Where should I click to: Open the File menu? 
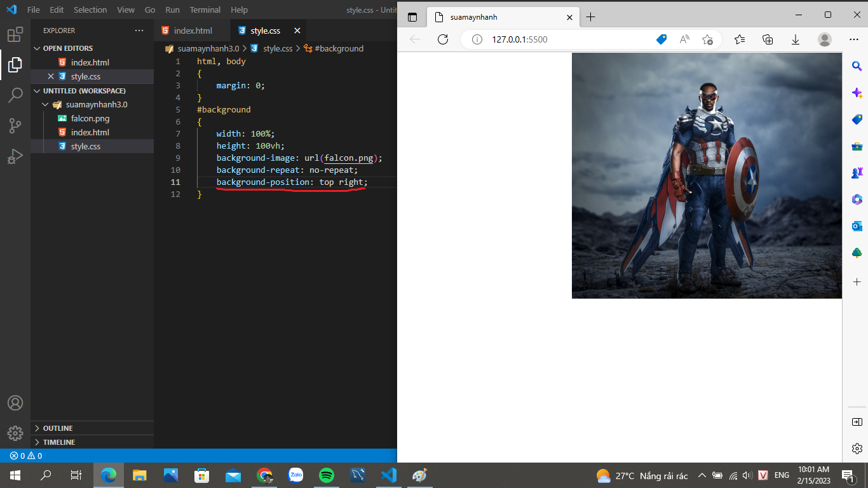click(34, 10)
